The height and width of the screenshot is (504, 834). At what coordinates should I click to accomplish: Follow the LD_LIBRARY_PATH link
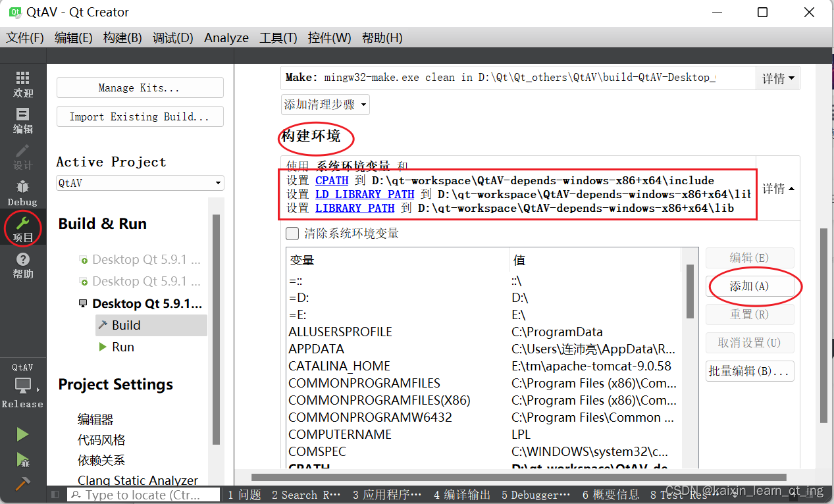coord(365,194)
